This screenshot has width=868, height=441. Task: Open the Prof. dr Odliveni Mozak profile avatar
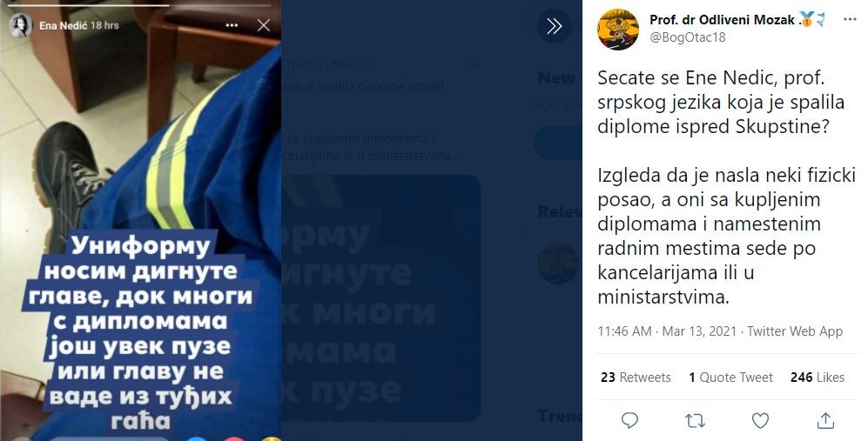tap(618, 30)
